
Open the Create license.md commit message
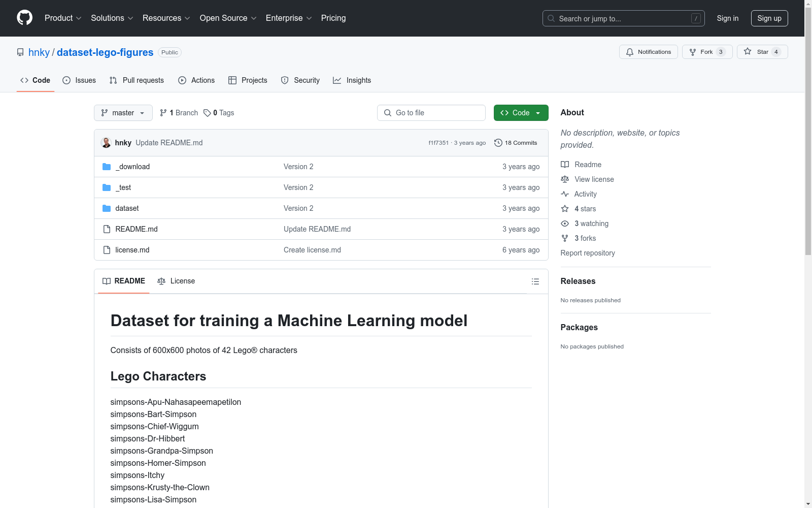pos(312,250)
